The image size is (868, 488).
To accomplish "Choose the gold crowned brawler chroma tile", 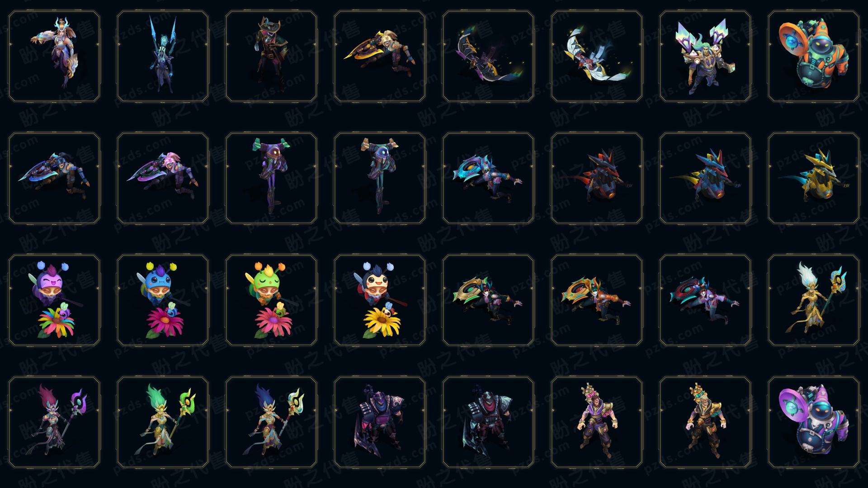I will pyautogui.click(x=705, y=422).
